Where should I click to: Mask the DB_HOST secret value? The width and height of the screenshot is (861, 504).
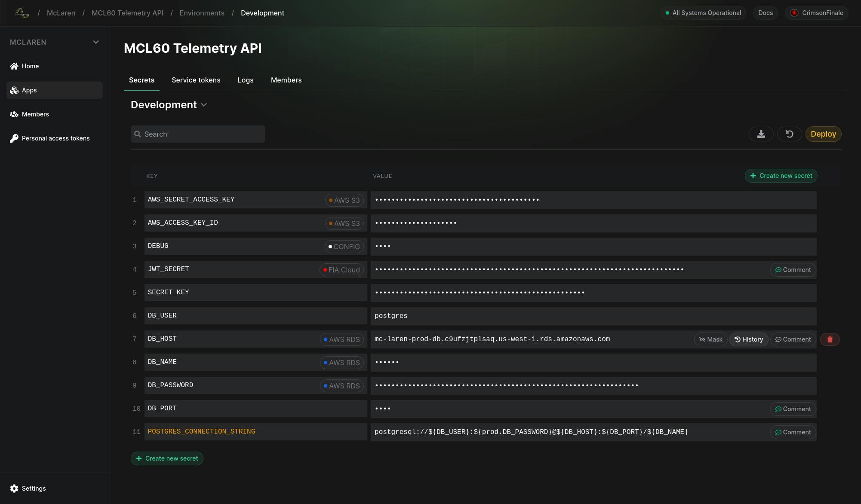click(x=710, y=339)
